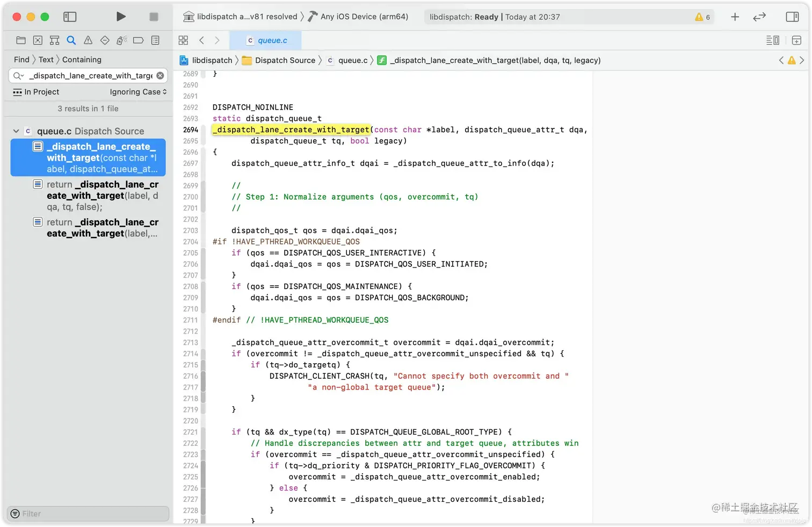Image resolution: width=812 pixels, height=527 pixels.
Task: Open the Issue navigator
Action: (x=88, y=40)
